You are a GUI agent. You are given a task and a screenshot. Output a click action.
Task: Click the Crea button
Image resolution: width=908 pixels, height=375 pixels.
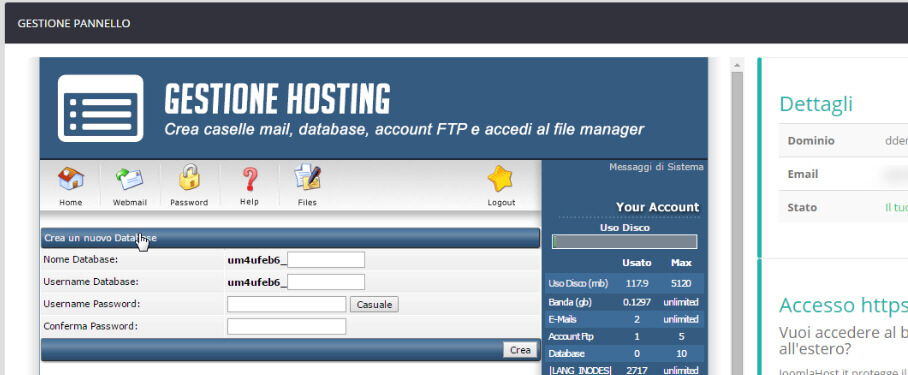pyautogui.click(x=520, y=350)
